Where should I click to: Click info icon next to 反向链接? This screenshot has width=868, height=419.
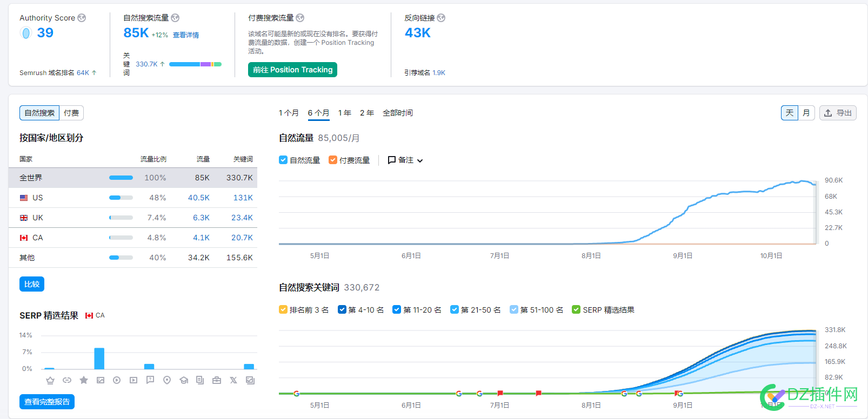pyautogui.click(x=441, y=18)
